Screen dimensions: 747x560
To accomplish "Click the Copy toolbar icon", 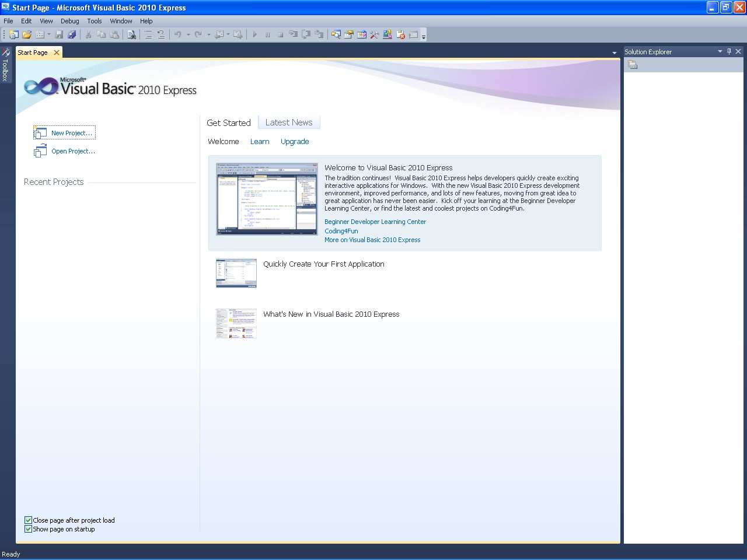I will click(x=101, y=34).
